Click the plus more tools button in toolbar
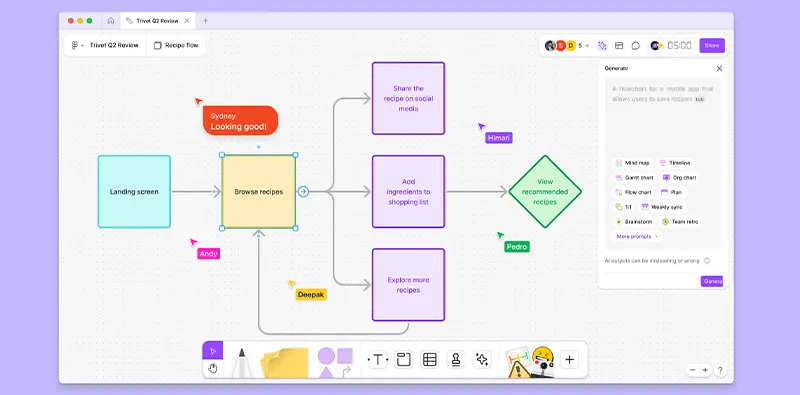Image resolution: width=800 pixels, height=395 pixels. (569, 360)
